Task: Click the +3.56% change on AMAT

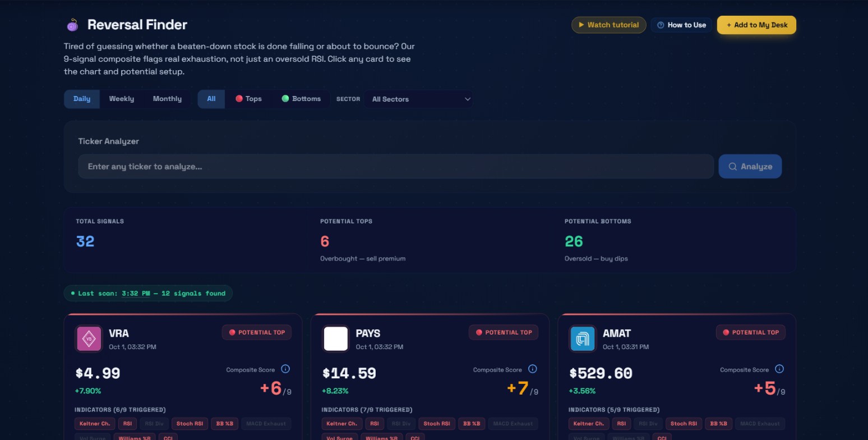Action: click(582, 391)
